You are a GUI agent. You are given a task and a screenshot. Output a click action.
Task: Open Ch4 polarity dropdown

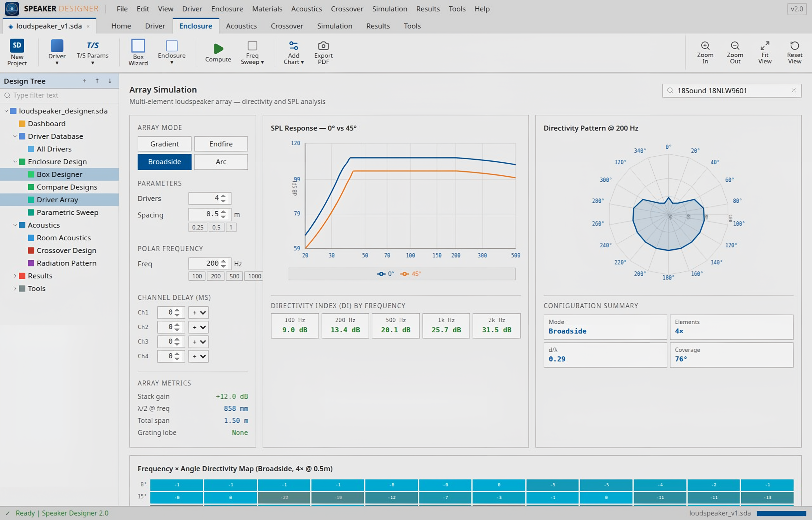199,356
